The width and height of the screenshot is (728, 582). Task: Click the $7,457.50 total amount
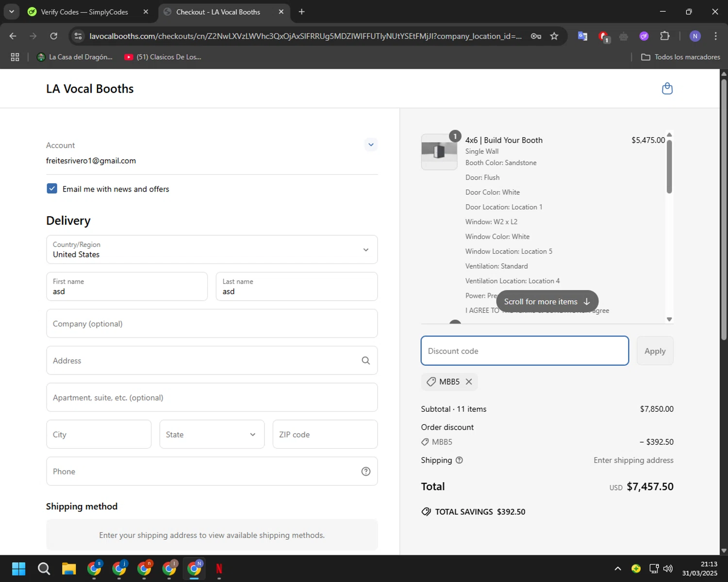pyautogui.click(x=650, y=486)
